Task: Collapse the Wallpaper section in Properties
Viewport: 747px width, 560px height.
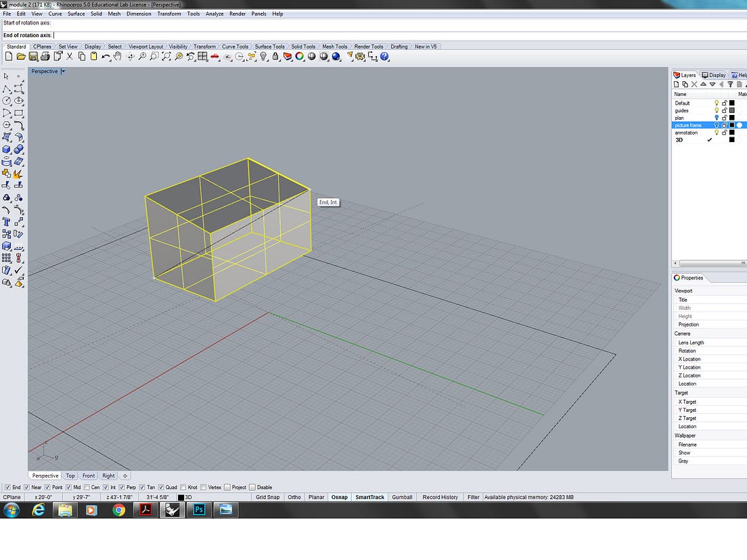Action: (x=685, y=435)
